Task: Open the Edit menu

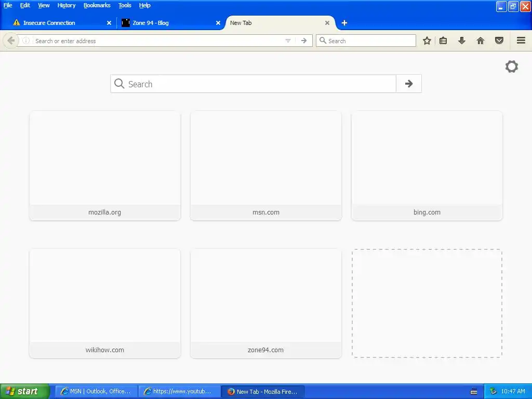Action: click(x=25, y=5)
